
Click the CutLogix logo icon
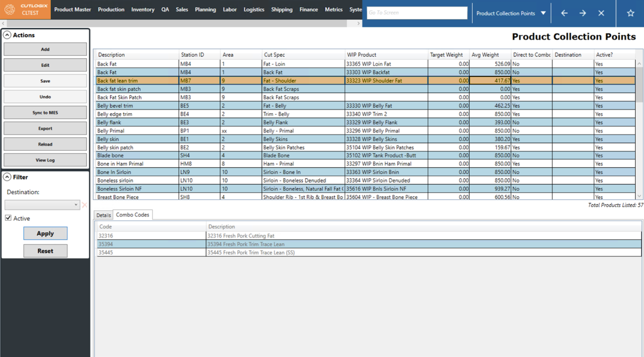point(9,9)
